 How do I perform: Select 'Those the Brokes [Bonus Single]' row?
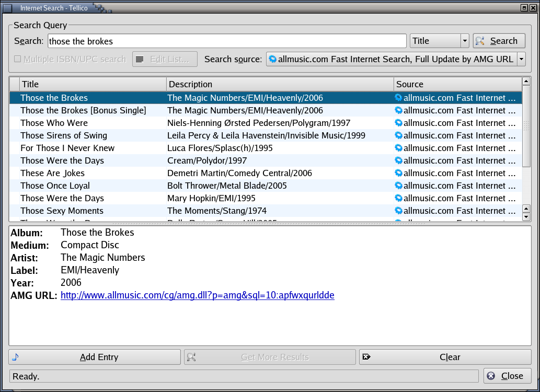coord(266,110)
